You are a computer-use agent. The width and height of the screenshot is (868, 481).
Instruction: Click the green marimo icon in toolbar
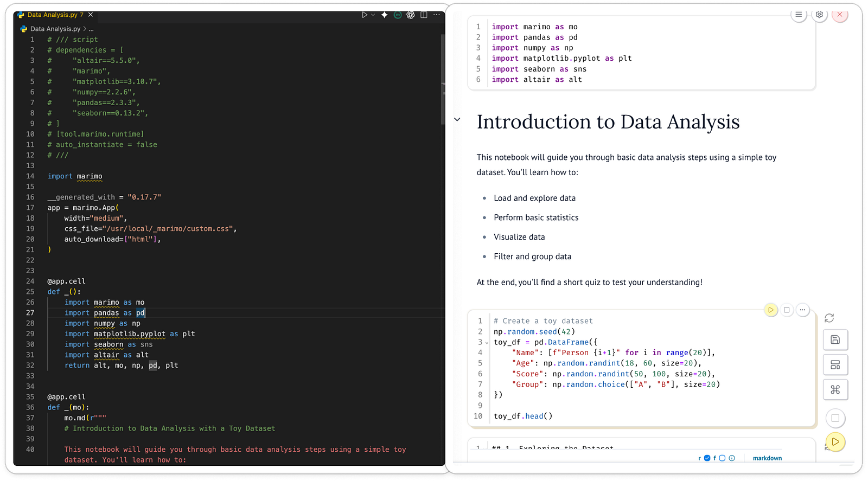tap(398, 15)
